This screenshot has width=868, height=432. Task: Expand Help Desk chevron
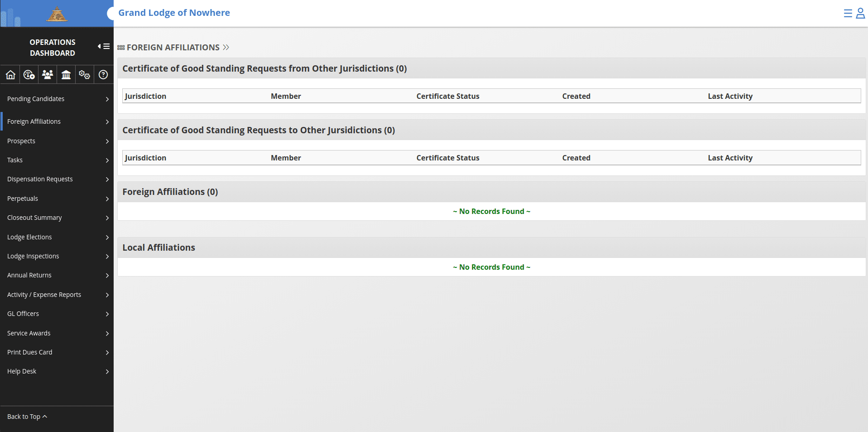click(107, 372)
